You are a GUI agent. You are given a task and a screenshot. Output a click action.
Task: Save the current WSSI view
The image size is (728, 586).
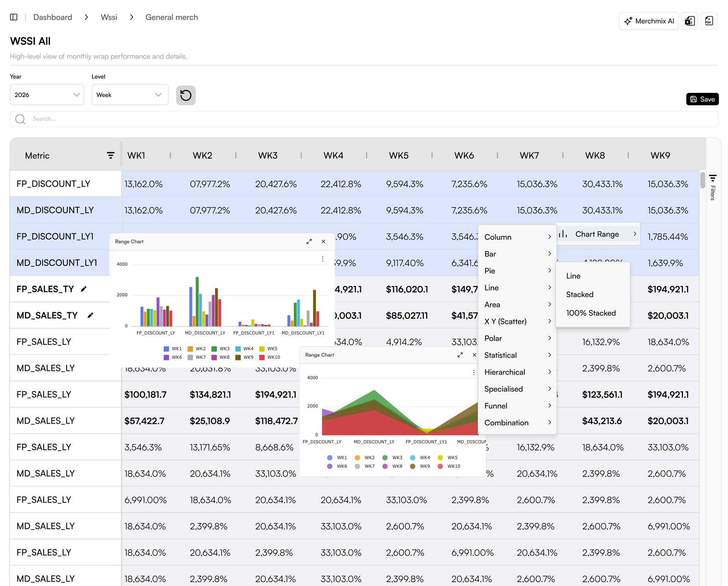tap(702, 99)
